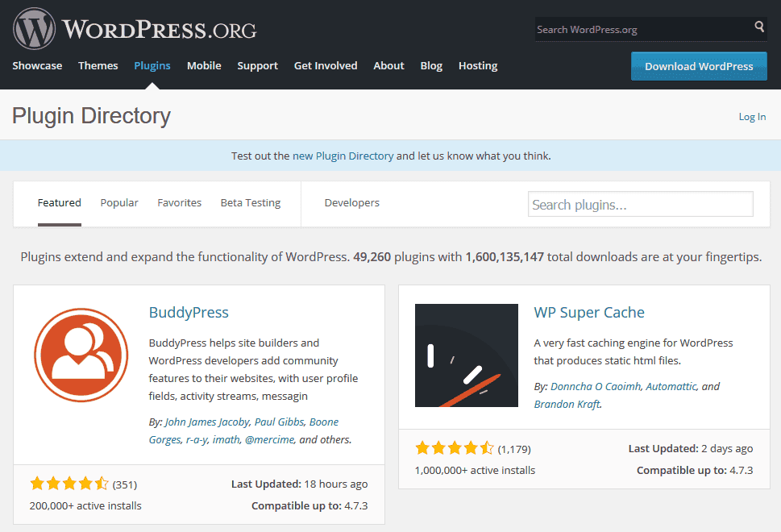Image resolution: width=781 pixels, height=532 pixels.
Task: Click the header search magnifier icon
Action: tap(759, 27)
